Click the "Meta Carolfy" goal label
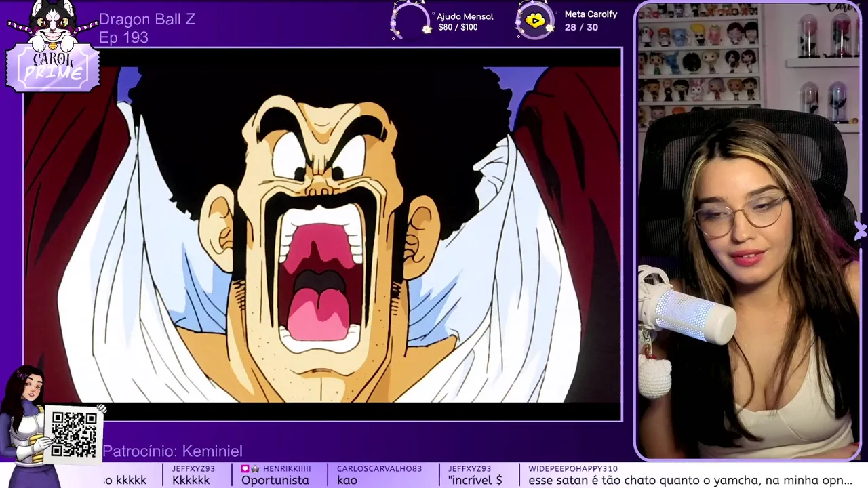Screen dimensions: 868x488 point(591,14)
